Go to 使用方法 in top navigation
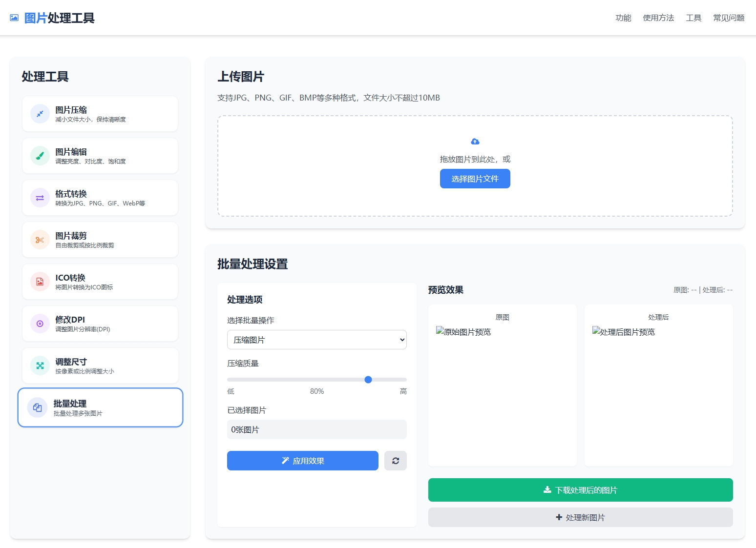756x548 pixels. 658,18
